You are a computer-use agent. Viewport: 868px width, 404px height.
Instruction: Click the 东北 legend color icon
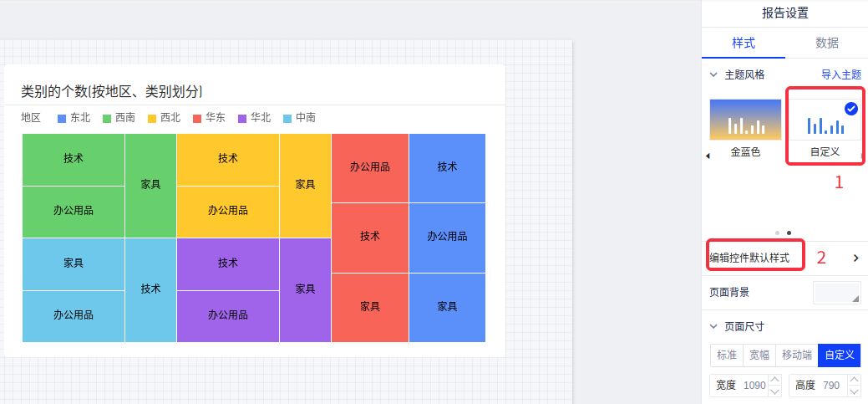point(62,119)
